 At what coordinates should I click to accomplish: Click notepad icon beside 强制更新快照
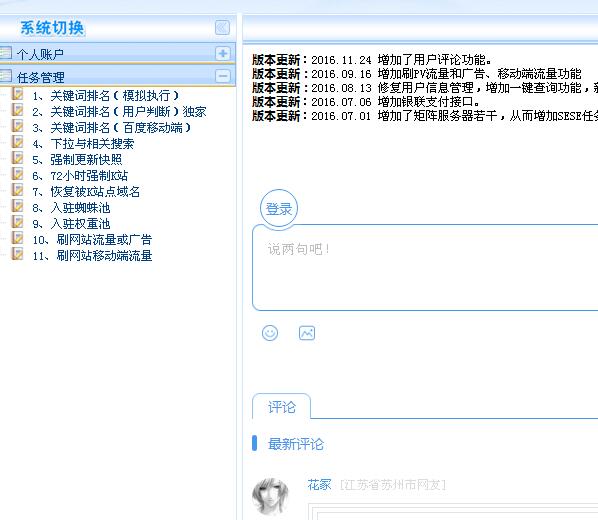pos(18,158)
